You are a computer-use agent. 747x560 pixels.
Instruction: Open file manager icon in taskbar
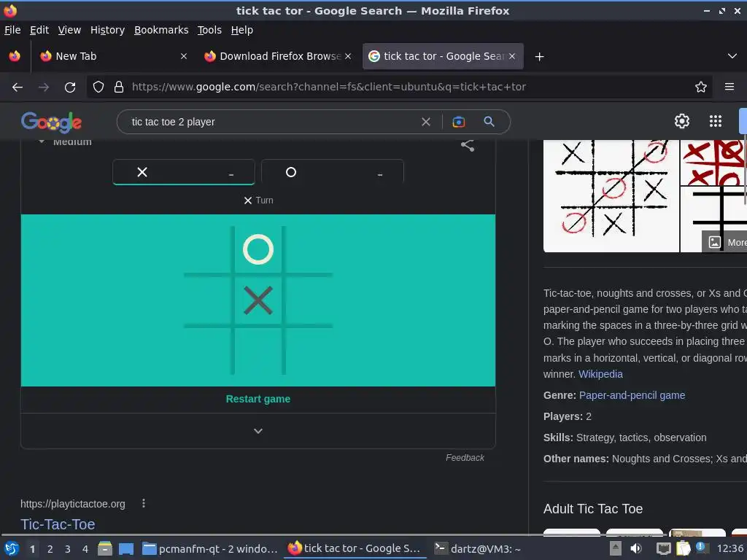(105, 548)
